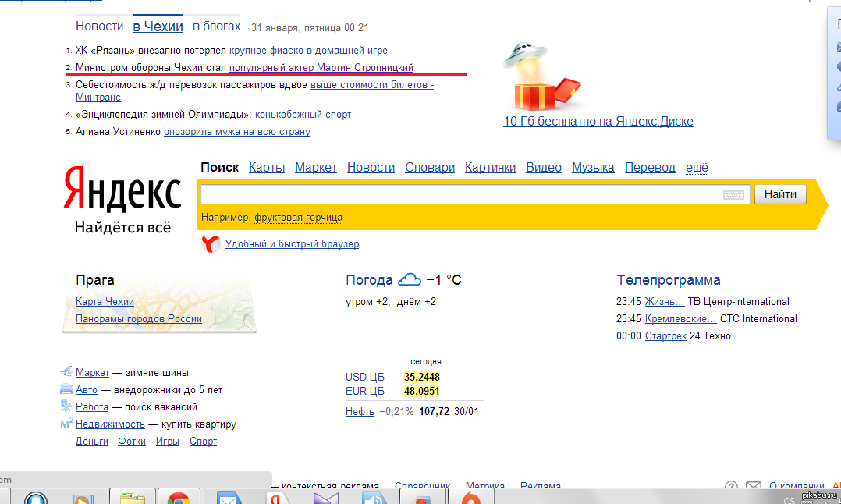Open the on-screen keyboard icon in search field
Viewport: 841px width, 504px height.
coord(733,195)
